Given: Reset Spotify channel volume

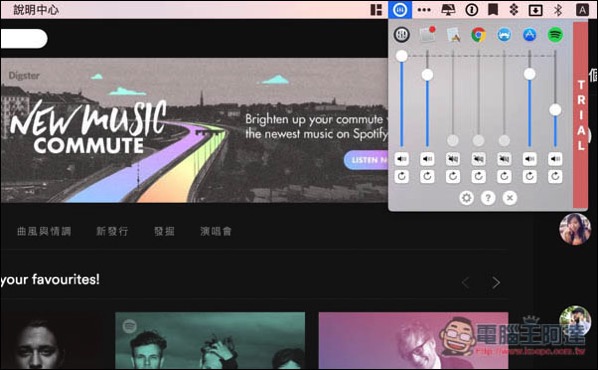Looking at the screenshot, I should pos(555,176).
